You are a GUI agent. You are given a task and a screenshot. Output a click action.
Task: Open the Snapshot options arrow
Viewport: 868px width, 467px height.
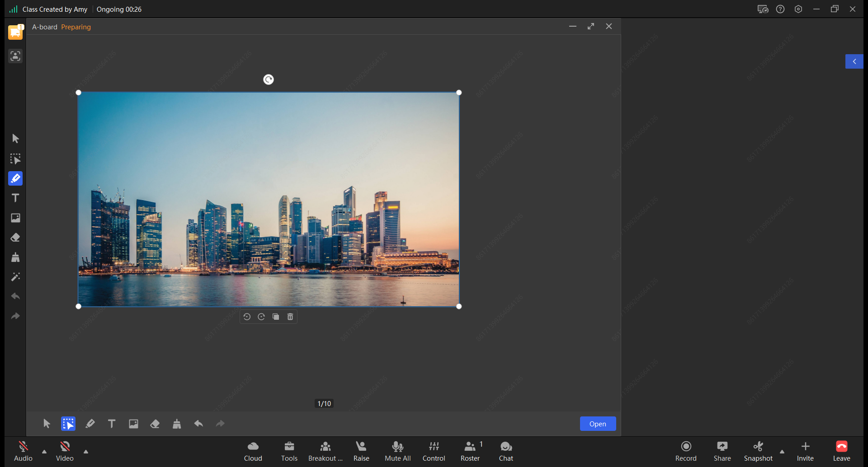782,452
